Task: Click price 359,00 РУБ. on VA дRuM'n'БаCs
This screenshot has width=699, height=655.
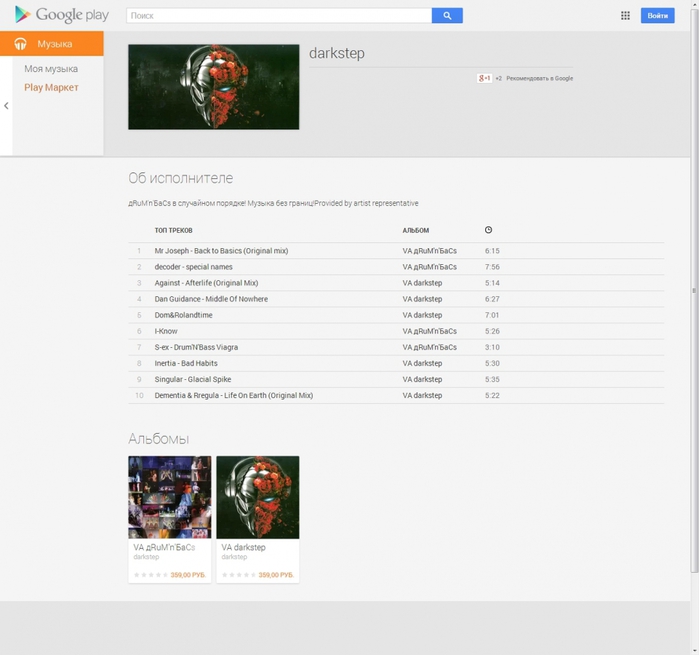Action: tap(188, 575)
